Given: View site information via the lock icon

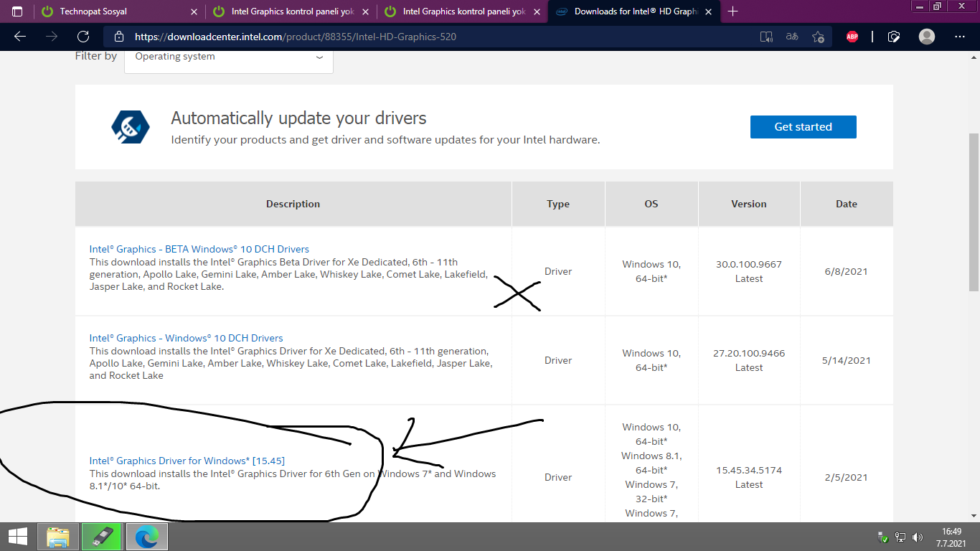Looking at the screenshot, I should point(119,37).
